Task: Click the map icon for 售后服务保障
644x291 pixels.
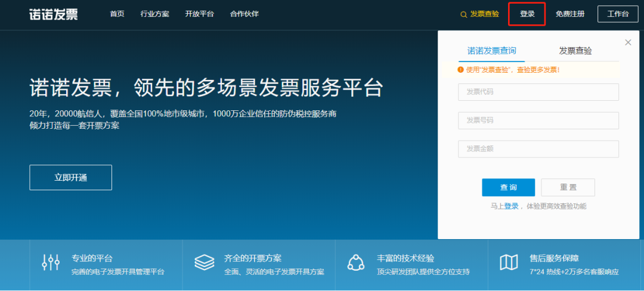Action: (x=509, y=262)
